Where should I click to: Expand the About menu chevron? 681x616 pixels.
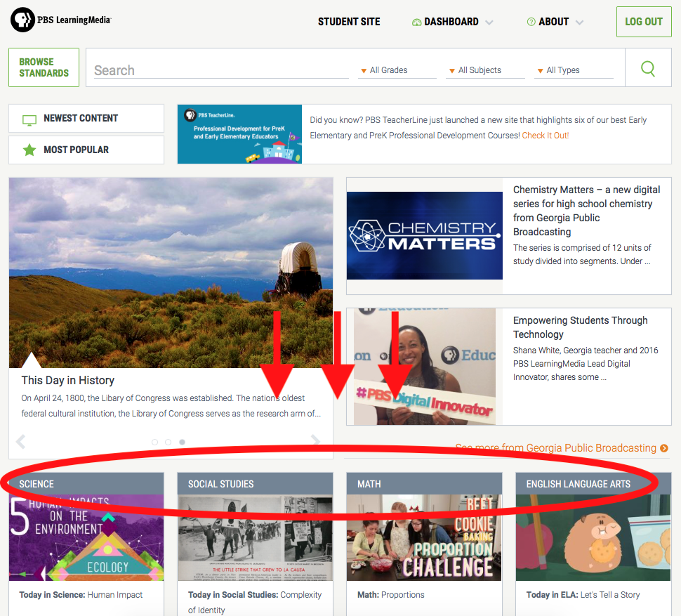579,22
